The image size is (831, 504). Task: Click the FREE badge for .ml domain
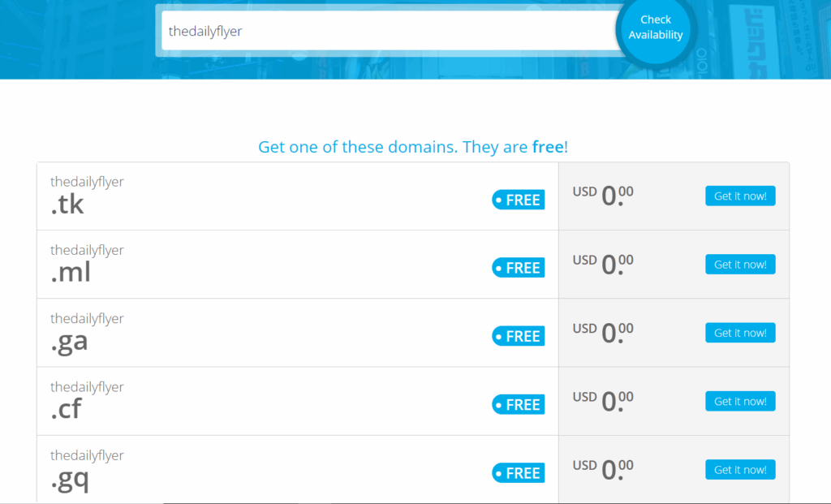(x=519, y=268)
